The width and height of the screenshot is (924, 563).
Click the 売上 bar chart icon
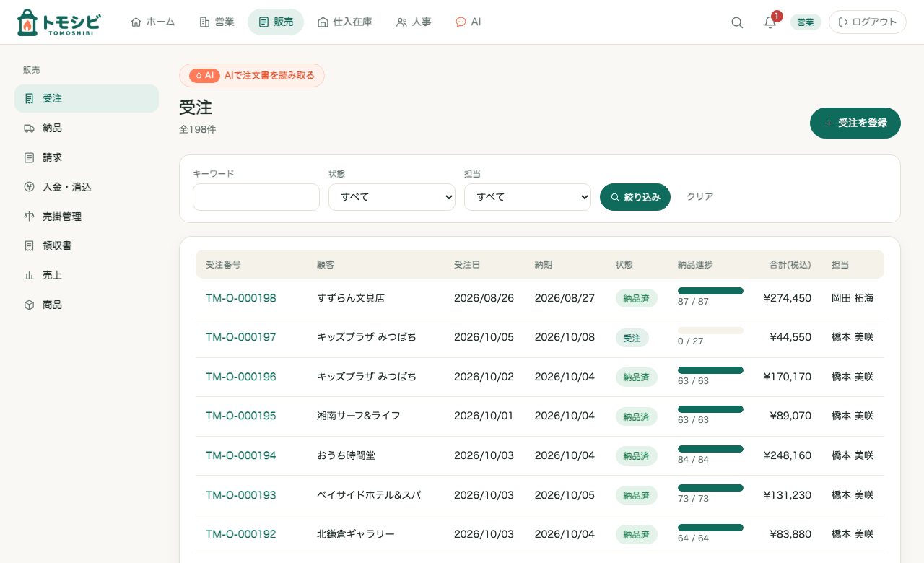pyautogui.click(x=29, y=275)
